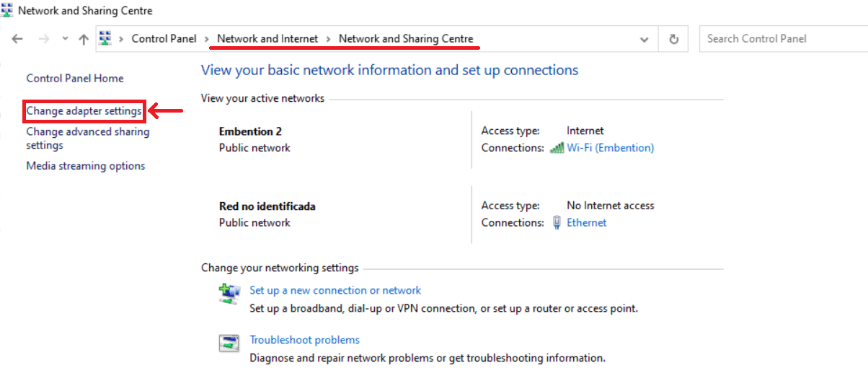Click the Ethernet plug icon
This screenshot has width=868, height=381.
(557, 223)
